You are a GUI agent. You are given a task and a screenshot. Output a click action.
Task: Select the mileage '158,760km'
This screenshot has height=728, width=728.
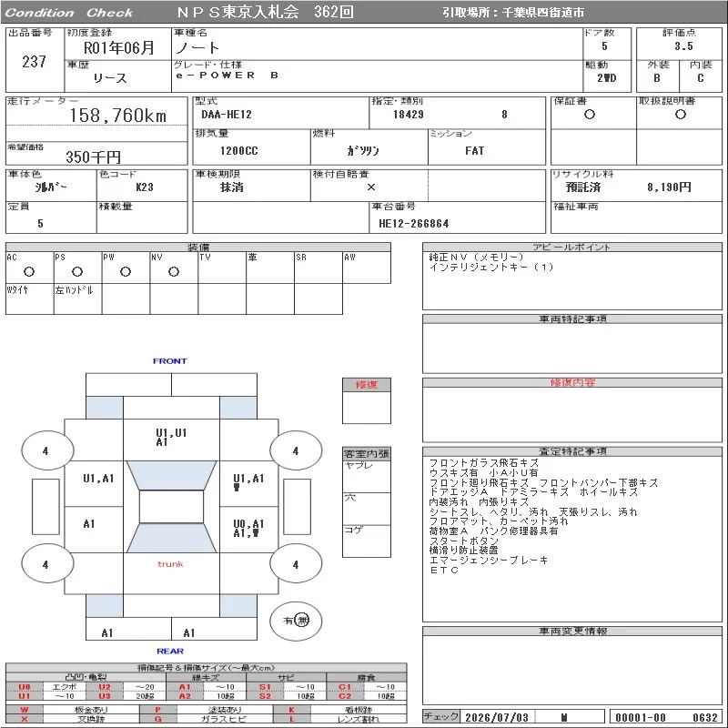[x=118, y=116]
